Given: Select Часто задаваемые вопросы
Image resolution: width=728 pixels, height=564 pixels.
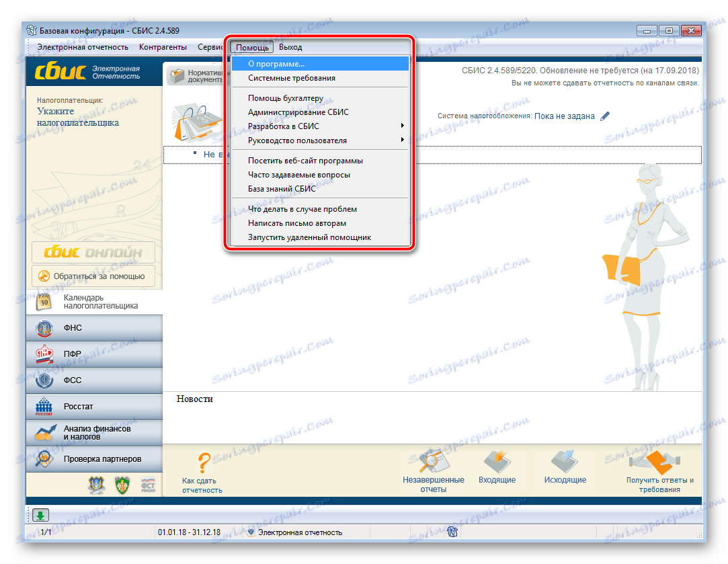Looking at the screenshot, I should tap(320, 175).
